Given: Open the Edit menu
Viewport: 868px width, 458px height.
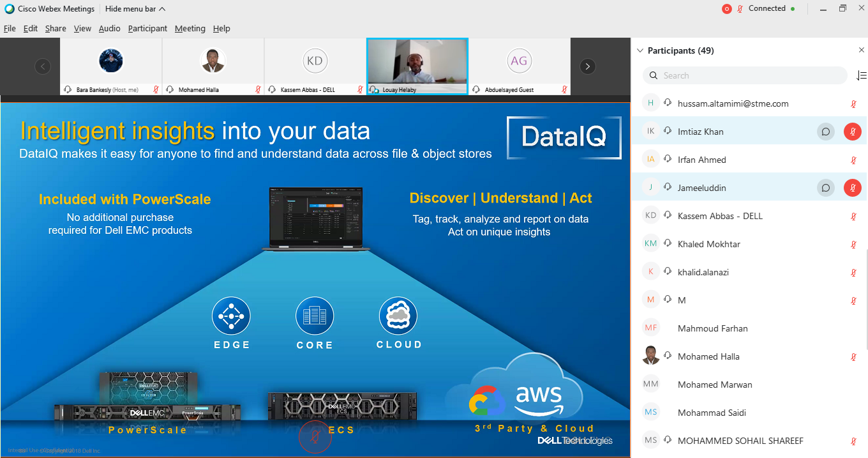Looking at the screenshot, I should 31,29.
